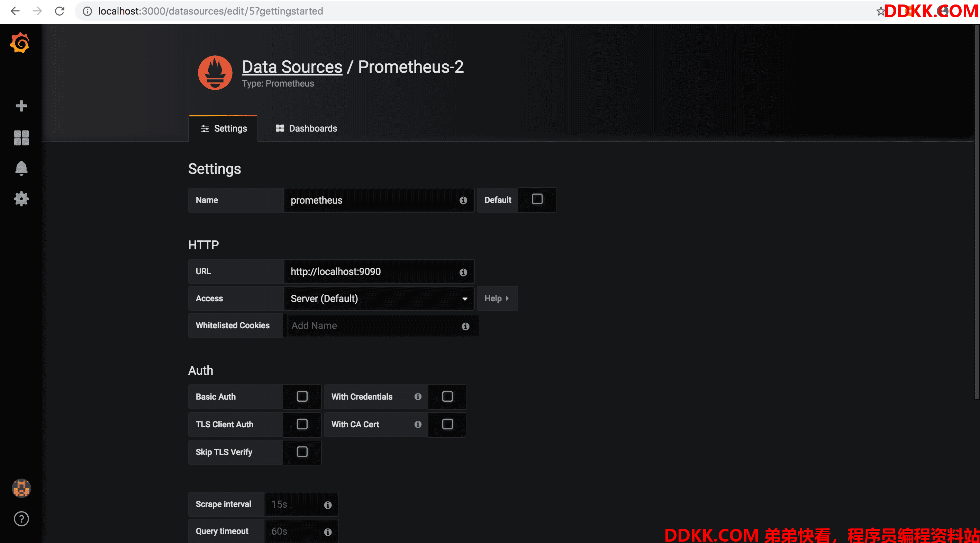Click the browser address bar URL
This screenshot has width=980, height=543.
[210, 11]
